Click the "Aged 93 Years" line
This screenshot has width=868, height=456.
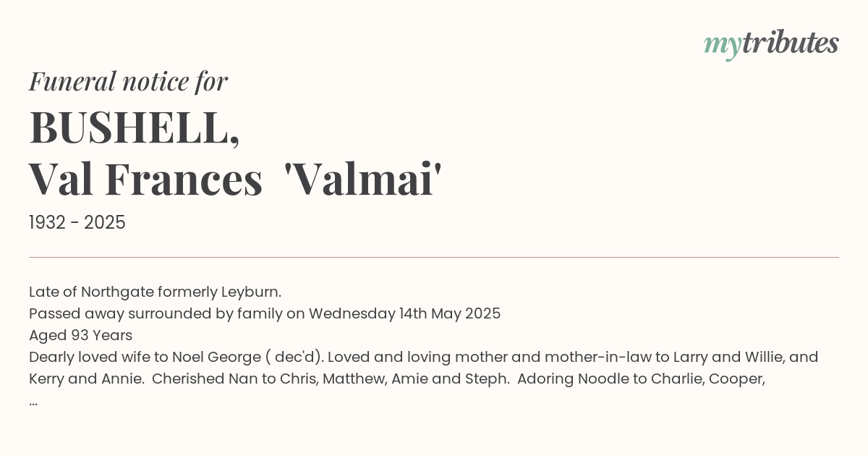pyautogui.click(x=80, y=336)
